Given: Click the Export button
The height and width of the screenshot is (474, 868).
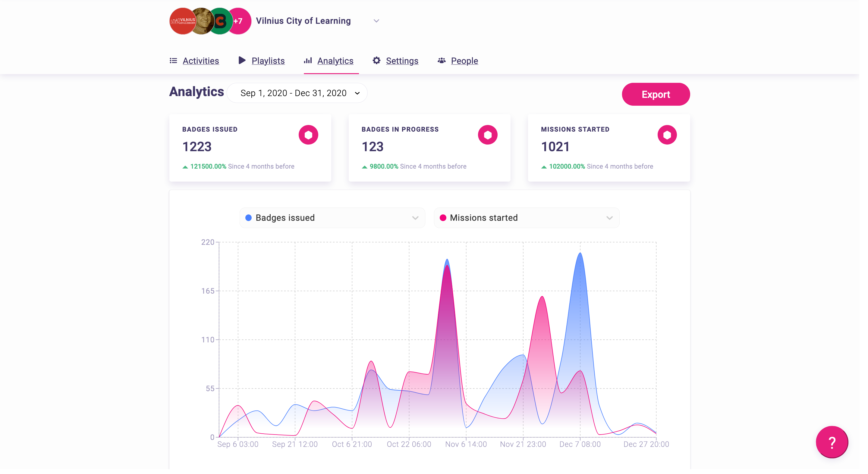Looking at the screenshot, I should (x=656, y=94).
